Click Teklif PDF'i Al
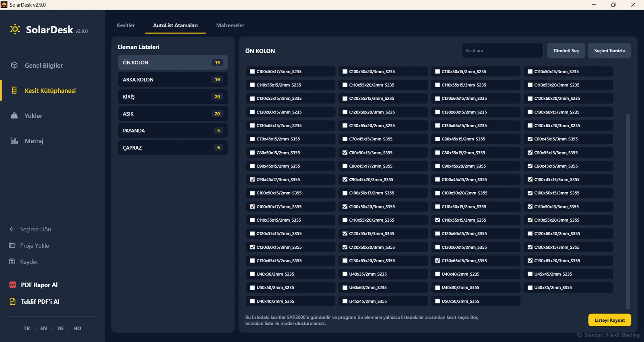 [x=40, y=301]
